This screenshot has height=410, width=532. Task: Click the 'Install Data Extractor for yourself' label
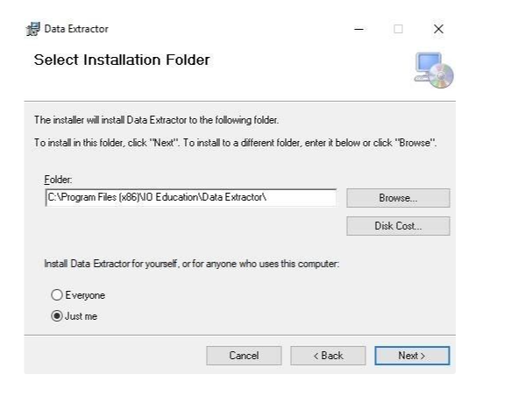[x=191, y=264]
